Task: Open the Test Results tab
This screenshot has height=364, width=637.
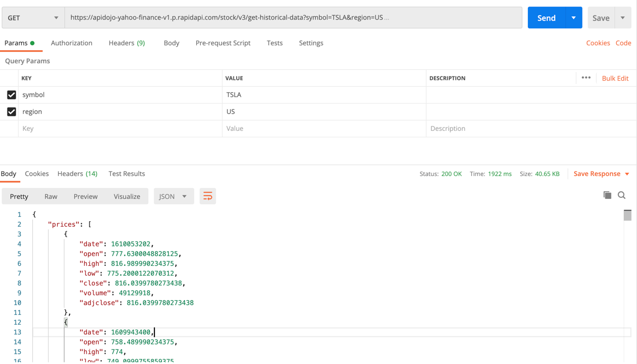Action: pyautogui.click(x=127, y=174)
